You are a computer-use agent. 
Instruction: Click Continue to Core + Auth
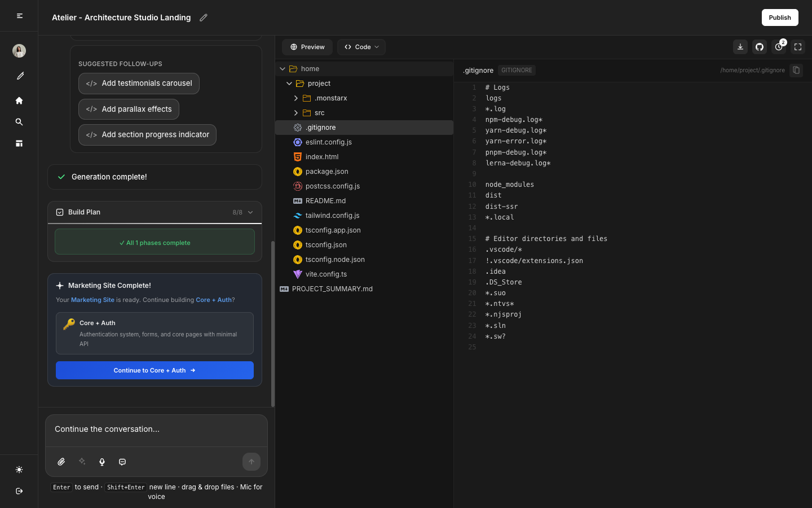[155, 370]
